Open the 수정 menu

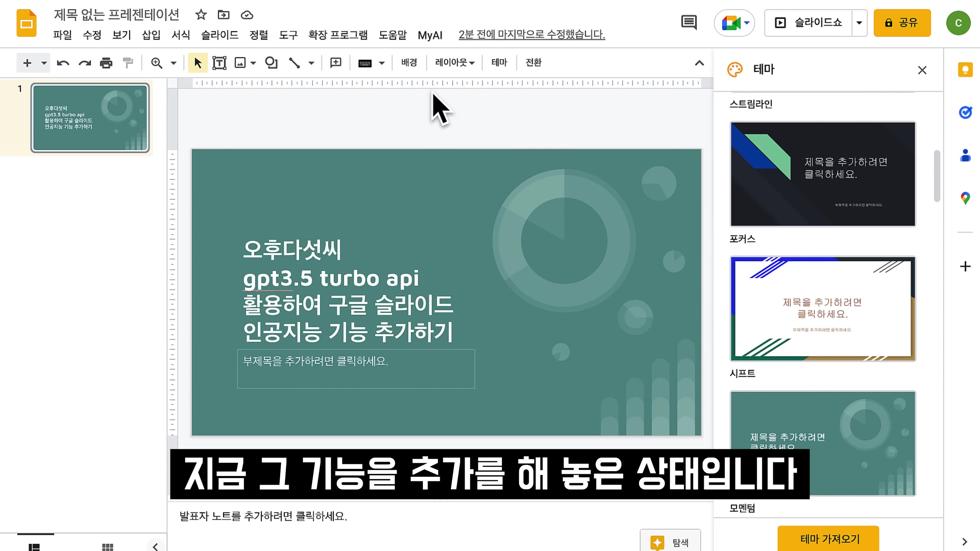92,35
